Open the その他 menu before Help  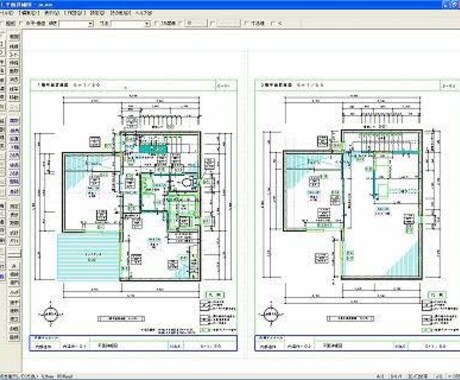(121, 13)
